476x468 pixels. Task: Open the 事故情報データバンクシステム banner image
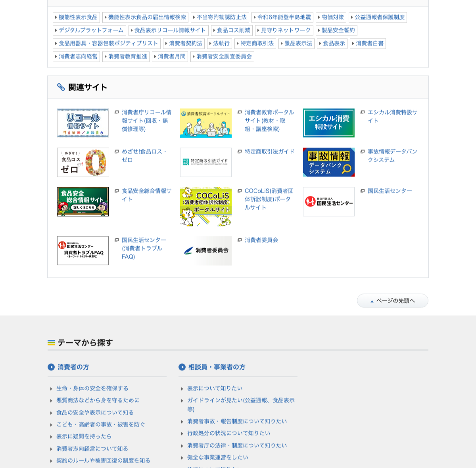pyautogui.click(x=329, y=162)
